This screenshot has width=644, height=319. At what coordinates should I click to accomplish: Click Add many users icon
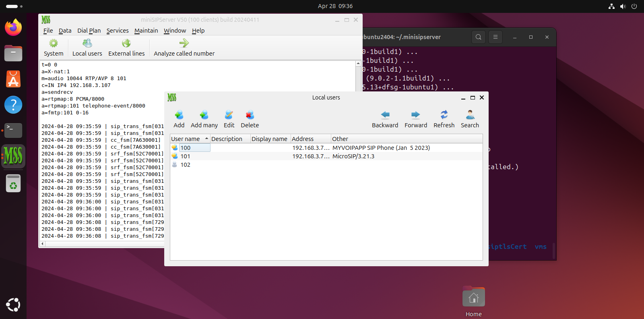coord(204,119)
